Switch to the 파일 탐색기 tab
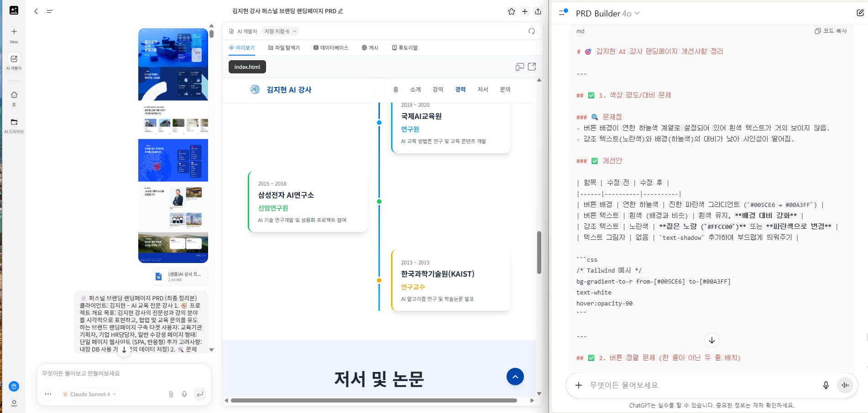Screen dimensions: 868x413 [284, 48]
